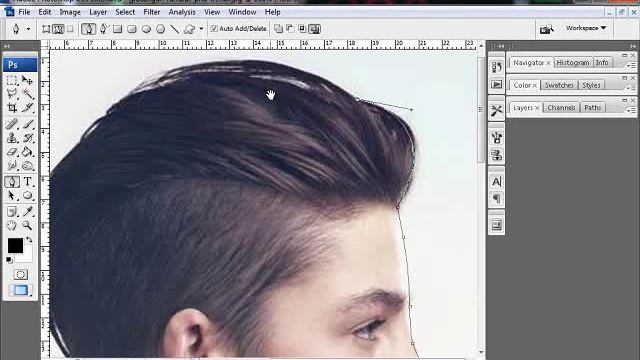640x360 pixels.
Task: Select the Path Selection arrow tool
Action: (x=12, y=196)
